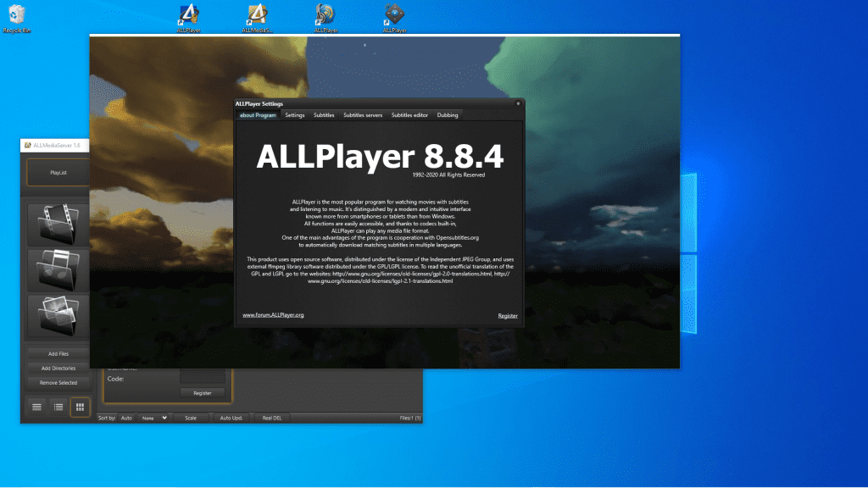Screen dimensions: 868x488
Task: Close the ALLPlayer Settings dialog
Action: click(518, 103)
